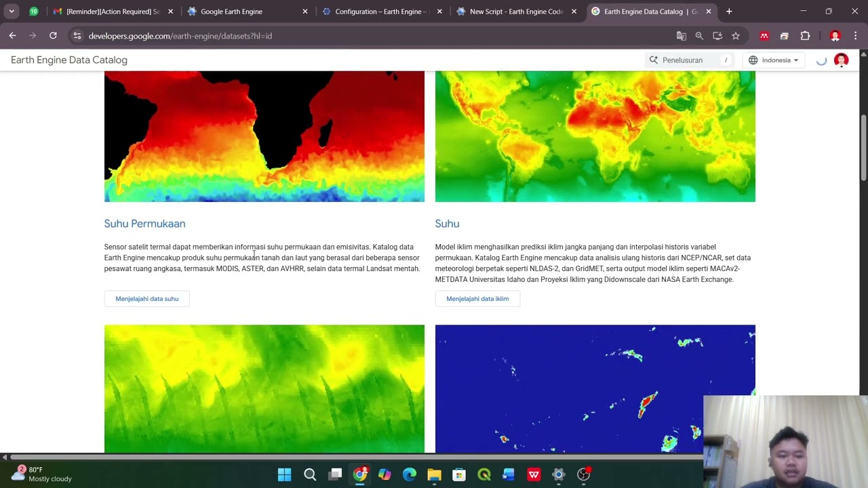Open Windows taskbar search
This screenshot has height=488, width=868.
(x=310, y=474)
